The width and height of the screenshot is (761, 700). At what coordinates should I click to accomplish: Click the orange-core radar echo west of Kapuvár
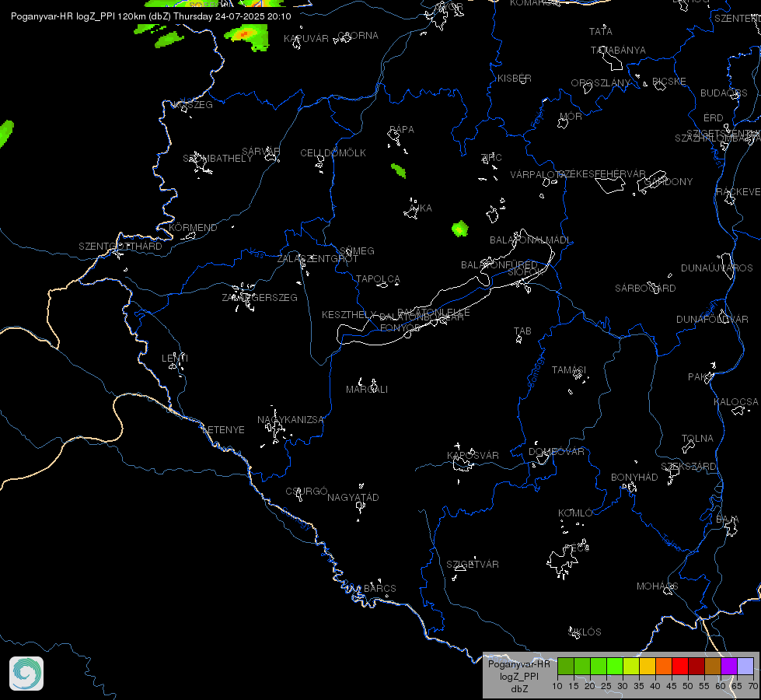point(246,37)
